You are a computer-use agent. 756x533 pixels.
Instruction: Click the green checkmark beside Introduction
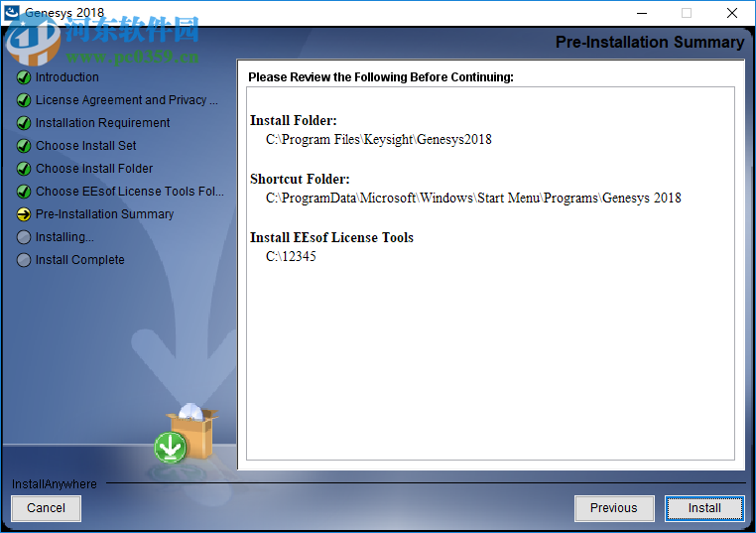(24, 77)
